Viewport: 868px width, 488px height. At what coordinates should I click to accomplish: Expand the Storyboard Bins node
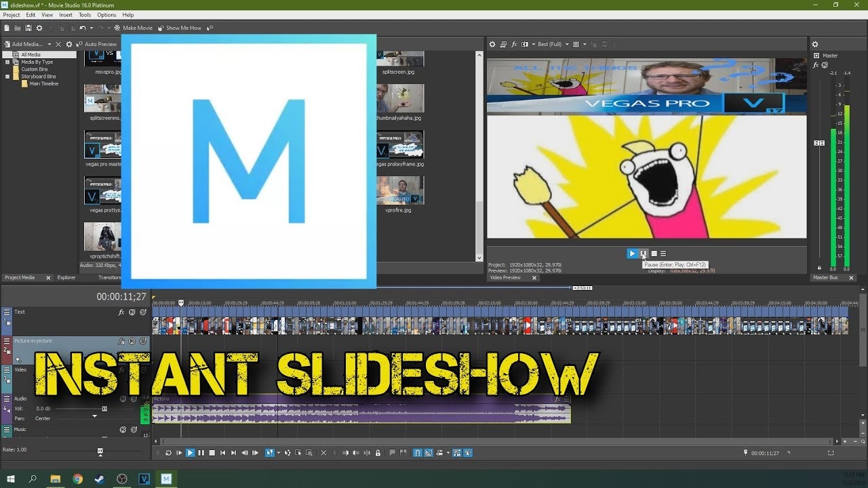click(x=7, y=77)
